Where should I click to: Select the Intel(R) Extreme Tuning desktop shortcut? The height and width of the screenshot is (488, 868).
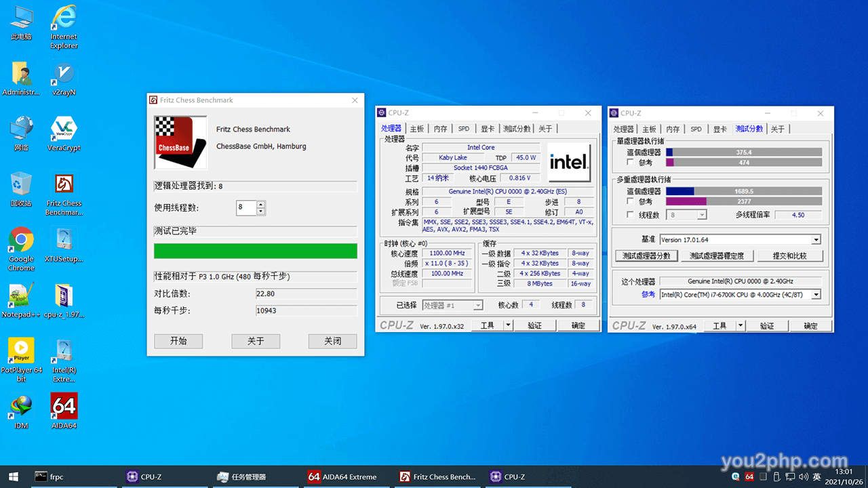pyautogui.click(x=64, y=361)
